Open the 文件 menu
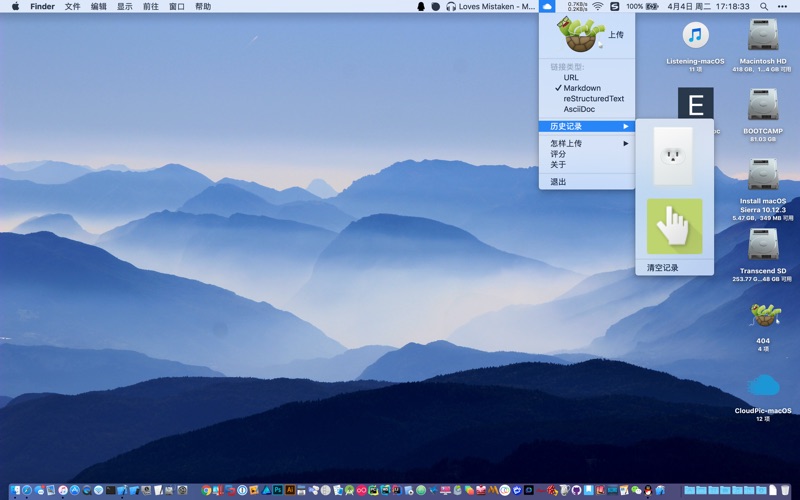This screenshot has height=500, width=800. tap(72, 6)
